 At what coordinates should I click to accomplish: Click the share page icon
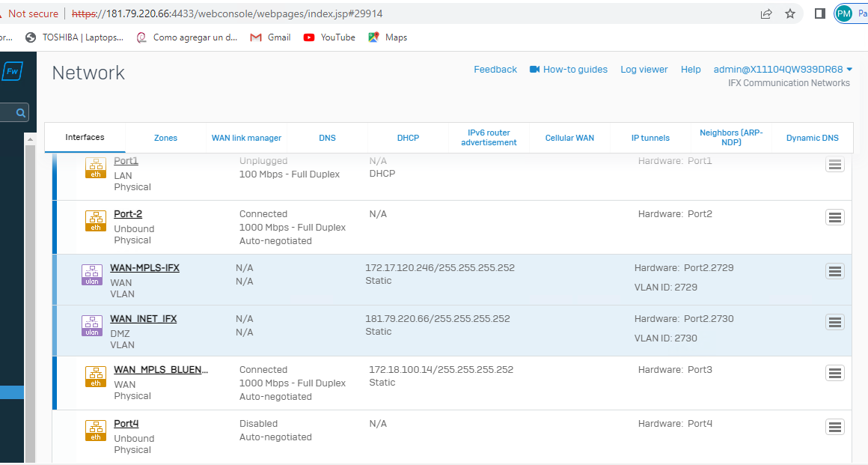pos(766,13)
